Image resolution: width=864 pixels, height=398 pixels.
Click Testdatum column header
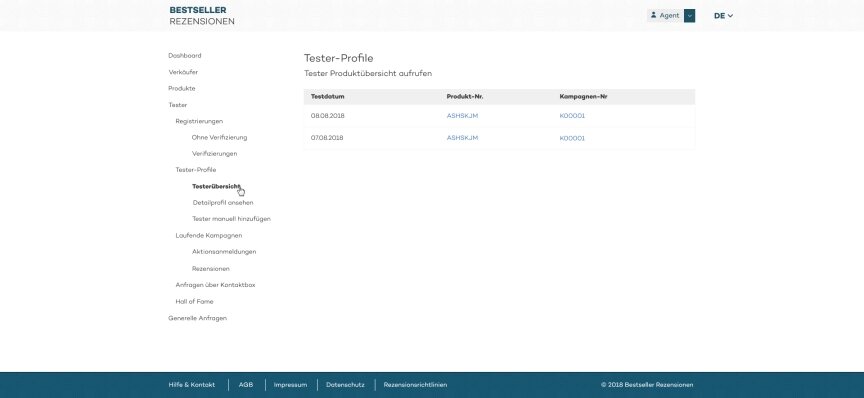(327, 96)
